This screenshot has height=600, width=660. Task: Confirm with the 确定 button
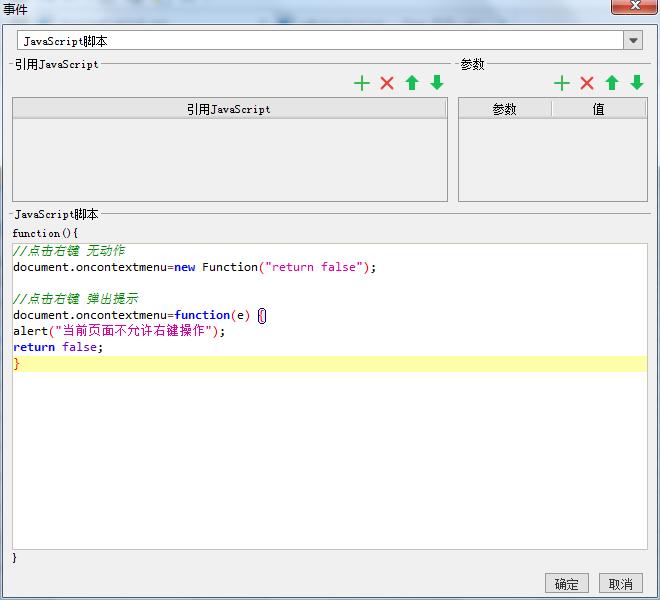click(567, 584)
